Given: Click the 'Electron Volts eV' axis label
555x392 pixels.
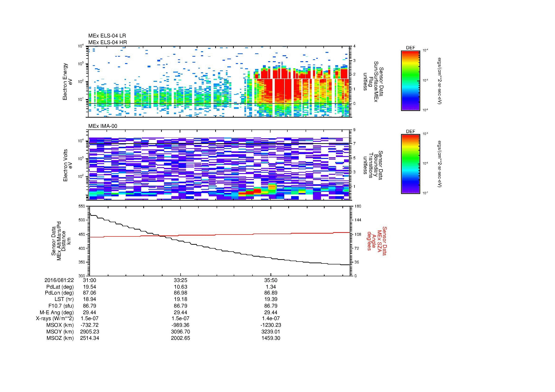Looking at the screenshot, I should pyautogui.click(x=67, y=165).
